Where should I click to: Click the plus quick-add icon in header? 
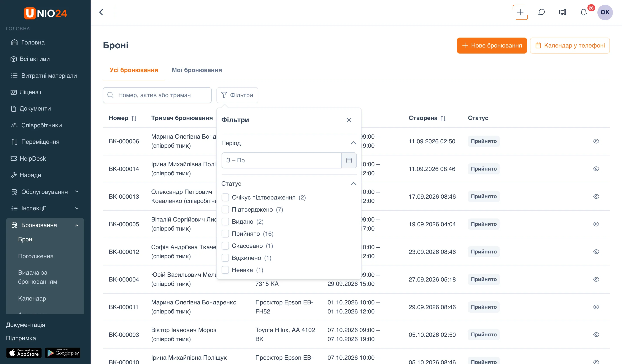[520, 12]
